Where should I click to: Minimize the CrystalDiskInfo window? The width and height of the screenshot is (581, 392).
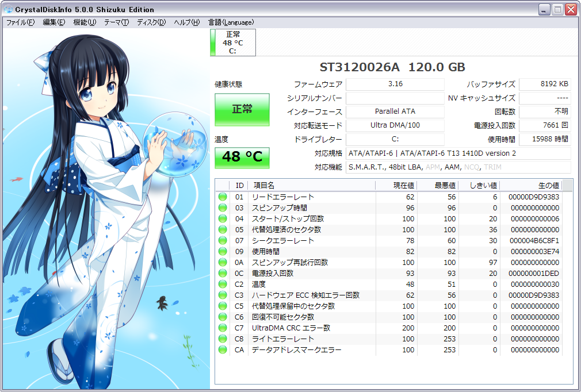[544, 10]
